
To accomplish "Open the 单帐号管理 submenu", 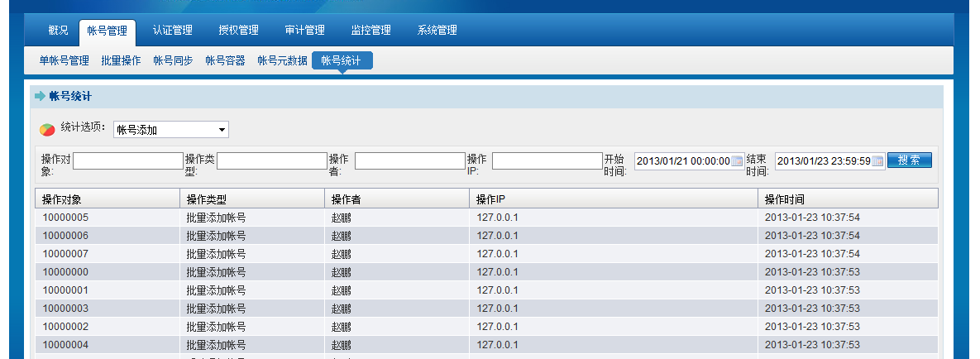I will coord(64,60).
